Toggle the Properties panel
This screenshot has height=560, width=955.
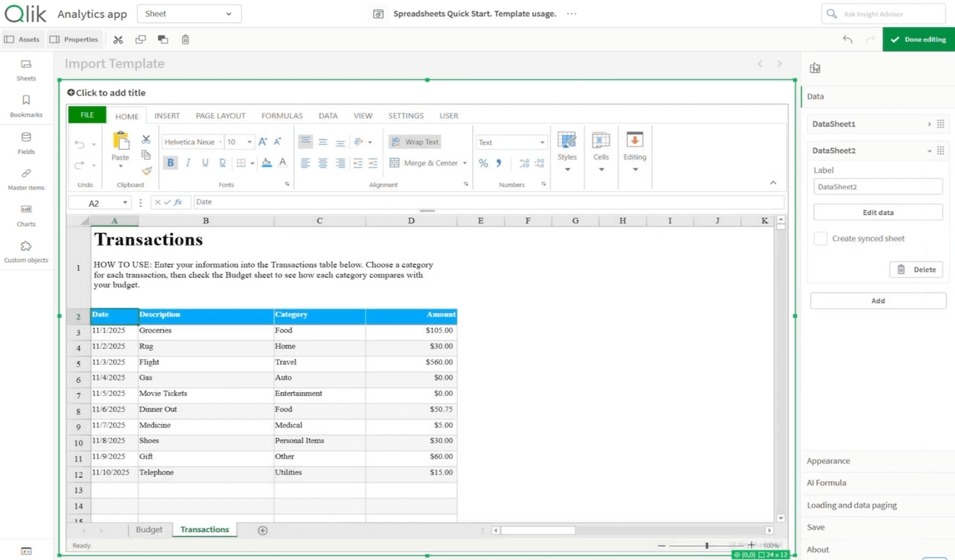(74, 40)
